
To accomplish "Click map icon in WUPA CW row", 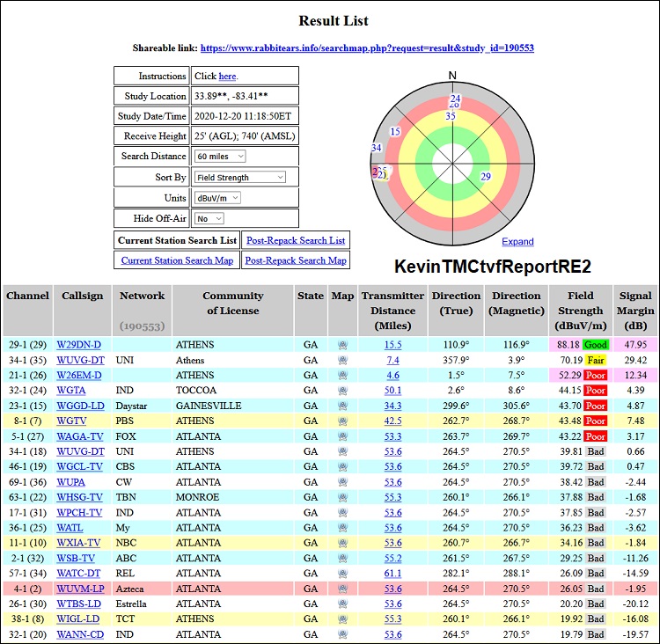I will (x=342, y=482).
